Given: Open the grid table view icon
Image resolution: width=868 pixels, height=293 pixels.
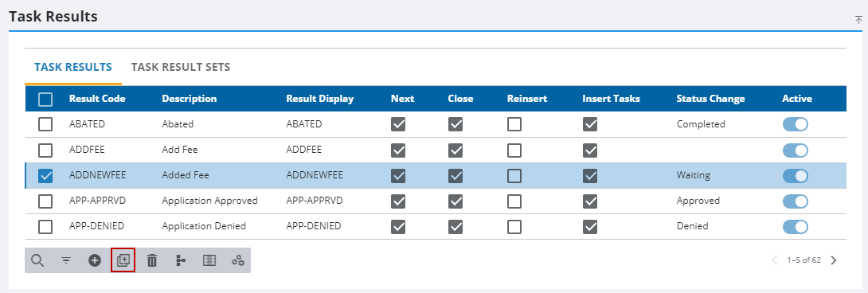Looking at the screenshot, I should [x=209, y=260].
